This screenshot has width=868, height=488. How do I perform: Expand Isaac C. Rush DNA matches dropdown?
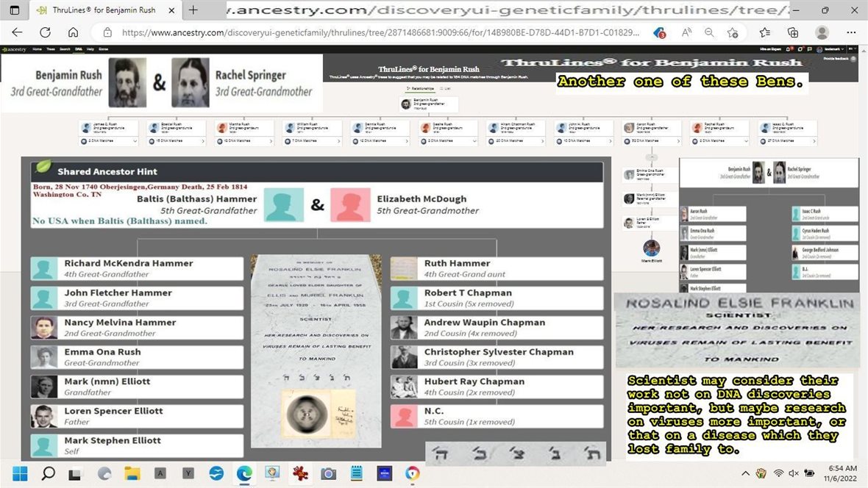[x=815, y=140]
